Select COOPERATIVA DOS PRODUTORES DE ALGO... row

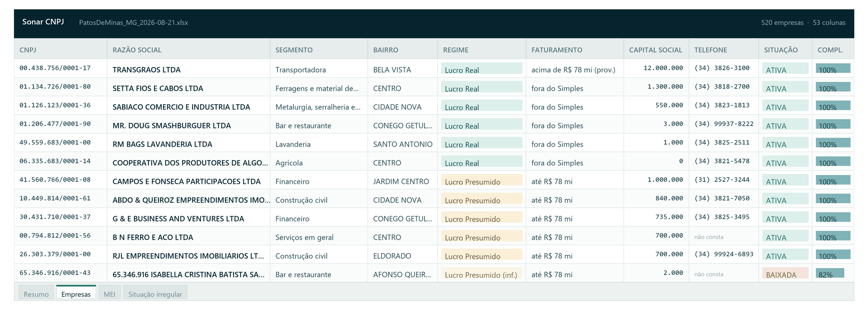point(434,161)
